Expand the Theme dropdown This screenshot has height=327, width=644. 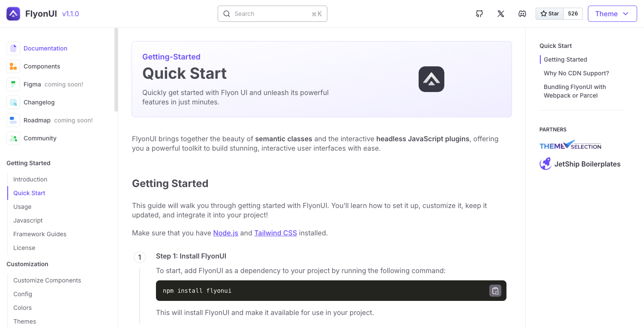612,14
